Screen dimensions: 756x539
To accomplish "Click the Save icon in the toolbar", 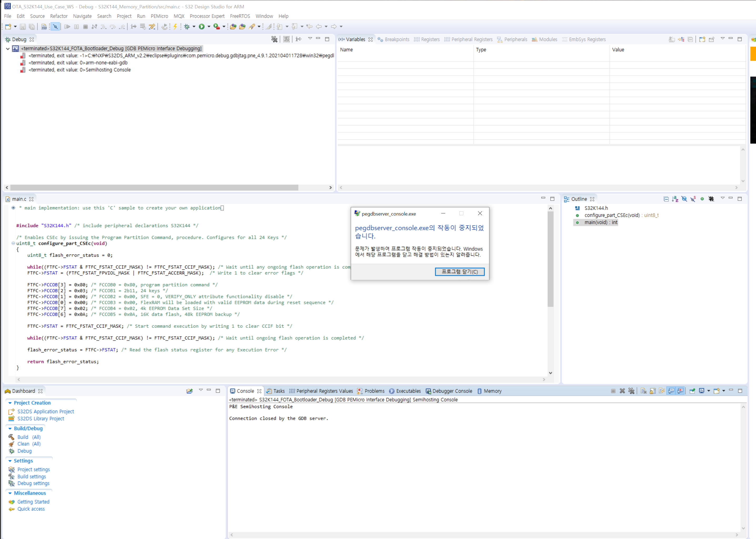I will click(23, 27).
